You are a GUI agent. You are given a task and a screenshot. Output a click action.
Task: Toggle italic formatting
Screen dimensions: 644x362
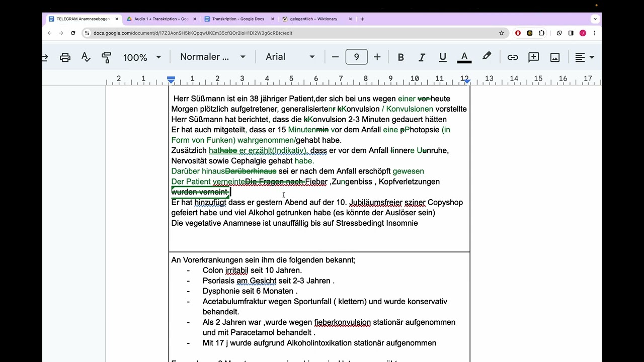[422, 57]
